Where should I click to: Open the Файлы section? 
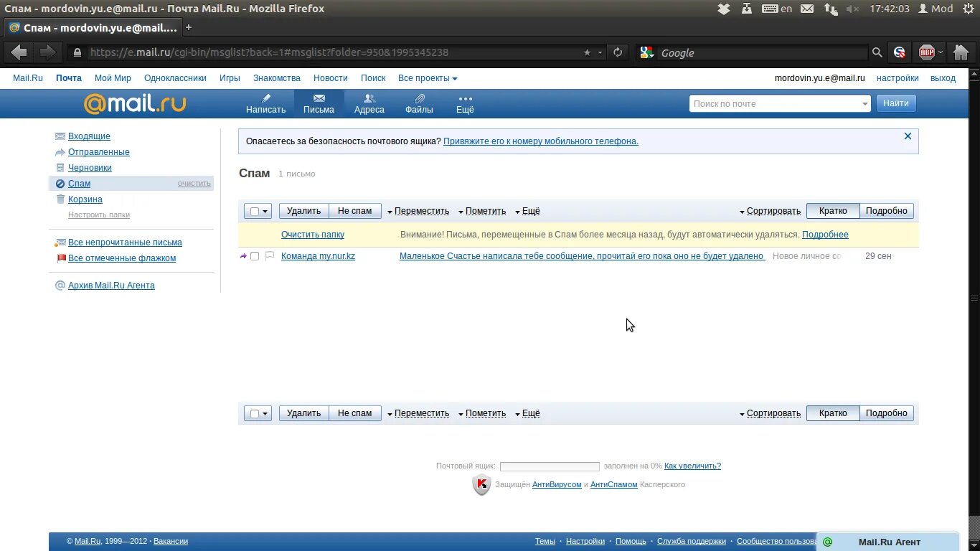(x=419, y=104)
